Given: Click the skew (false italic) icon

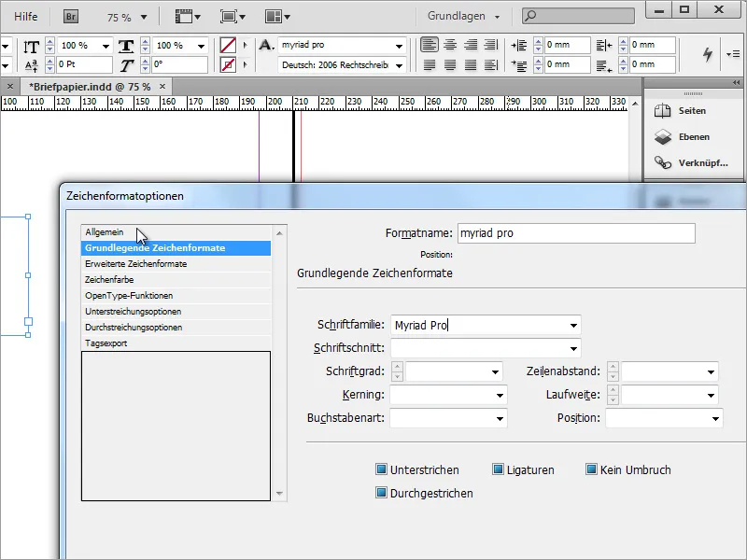Looking at the screenshot, I should 126,65.
